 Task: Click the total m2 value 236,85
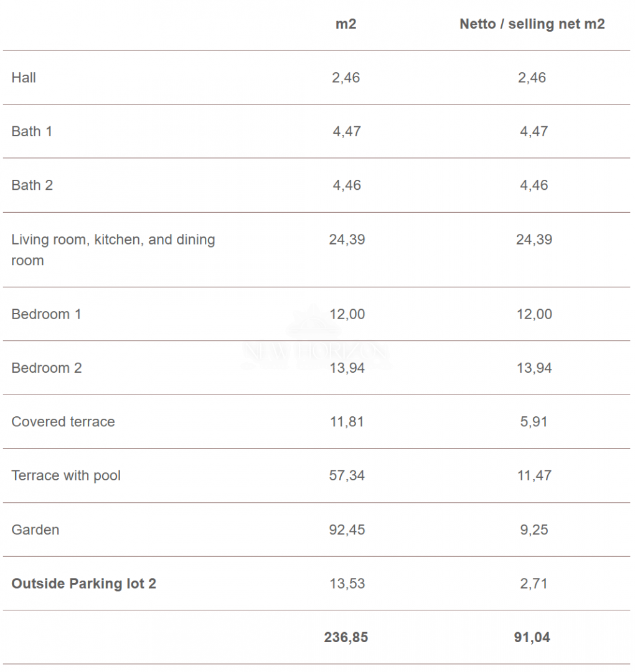tap(346, 638)
